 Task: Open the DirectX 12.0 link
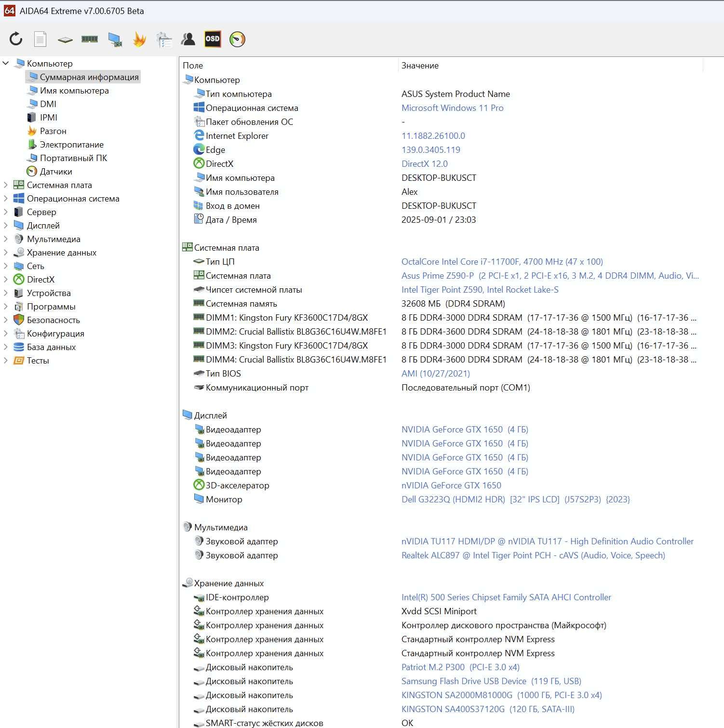tap(425, 163)
